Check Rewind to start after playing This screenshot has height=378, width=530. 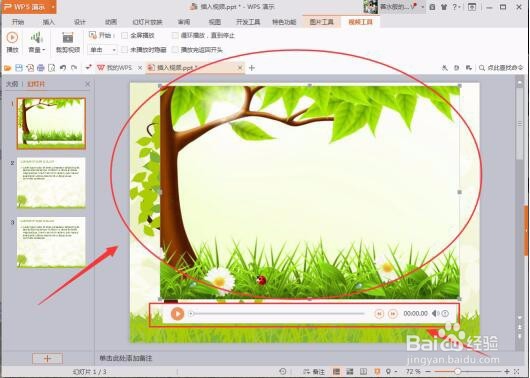tap(175, 50)
